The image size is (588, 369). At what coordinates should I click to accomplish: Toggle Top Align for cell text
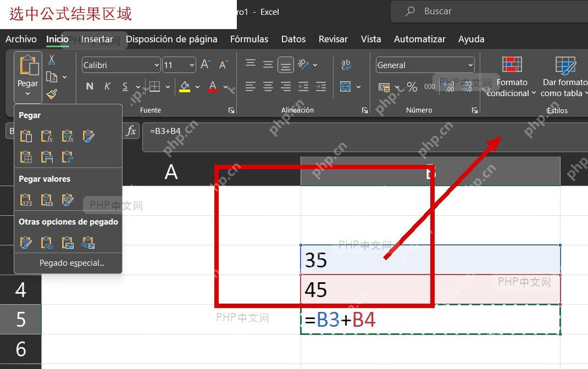pyautogui.click(x=251, y=64)
